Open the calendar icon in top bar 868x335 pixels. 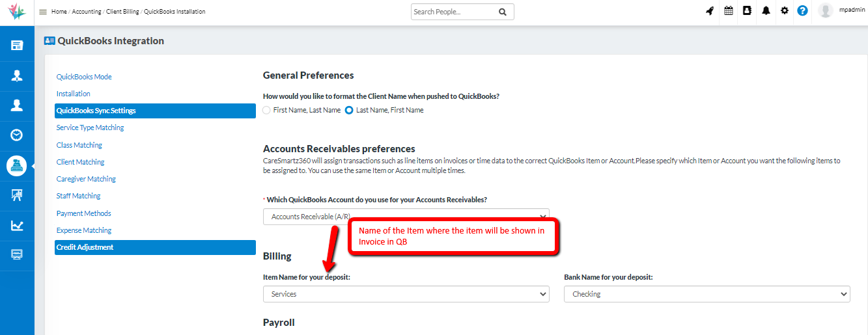point(729,11)
